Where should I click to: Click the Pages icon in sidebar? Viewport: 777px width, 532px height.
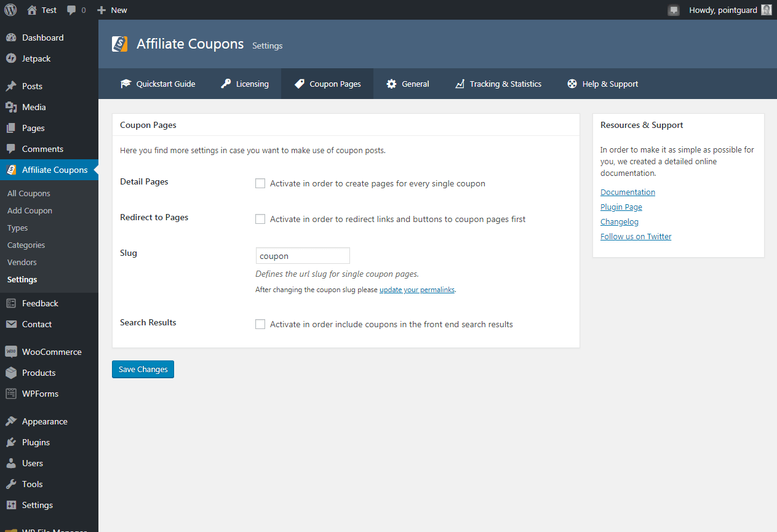click(x=11, y=128)
